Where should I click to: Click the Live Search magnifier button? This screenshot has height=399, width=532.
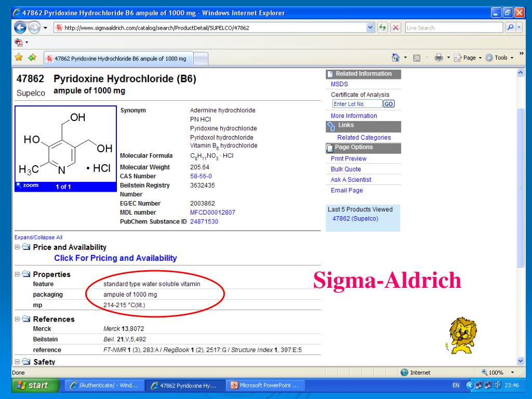tap(510, 28)
